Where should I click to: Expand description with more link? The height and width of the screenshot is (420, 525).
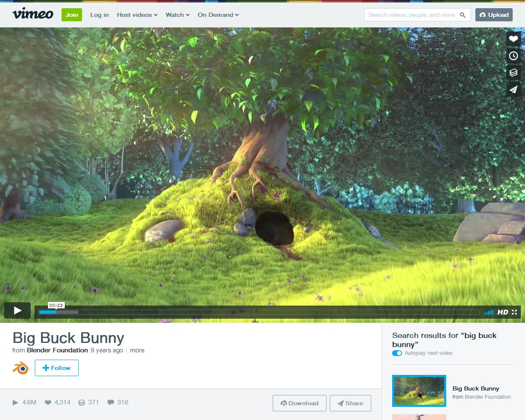(137, 350)
